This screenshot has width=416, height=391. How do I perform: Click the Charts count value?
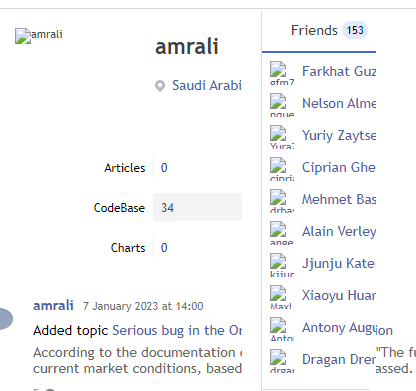(x=164, y=248)
